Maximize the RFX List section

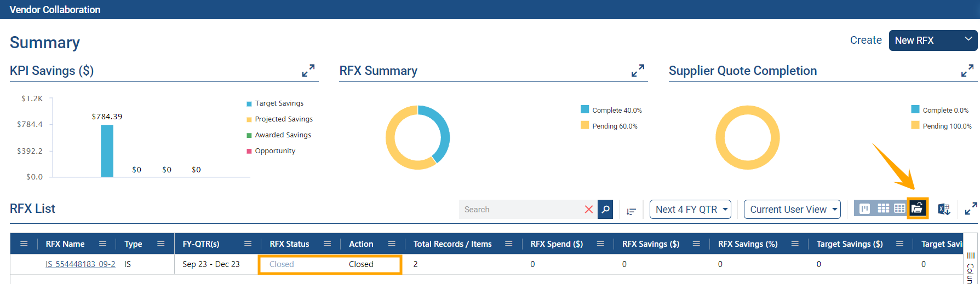tap(971, 208)
